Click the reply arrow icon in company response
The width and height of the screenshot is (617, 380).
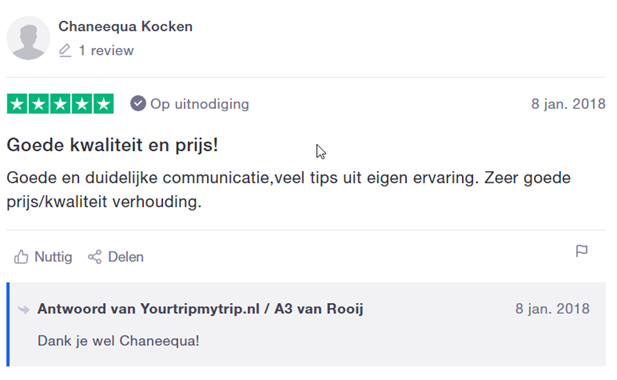(x=24, y=310)
